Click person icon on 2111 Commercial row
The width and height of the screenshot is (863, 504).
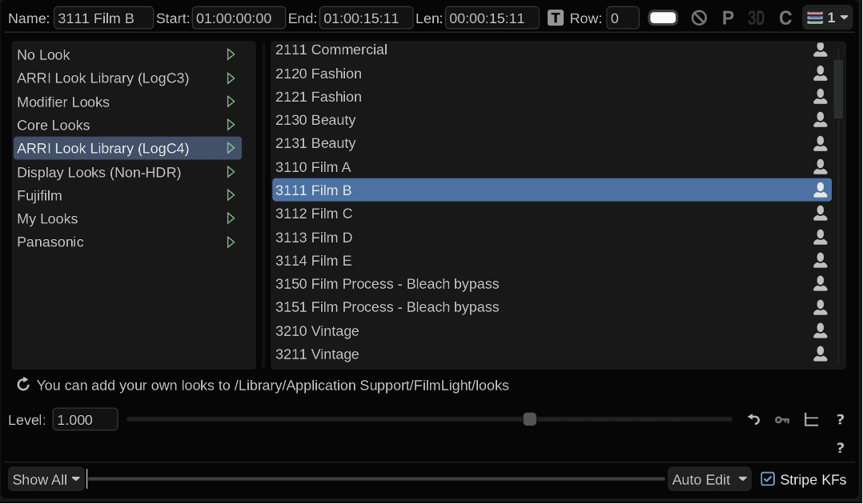pyautogui.click(x=820, y=50)
